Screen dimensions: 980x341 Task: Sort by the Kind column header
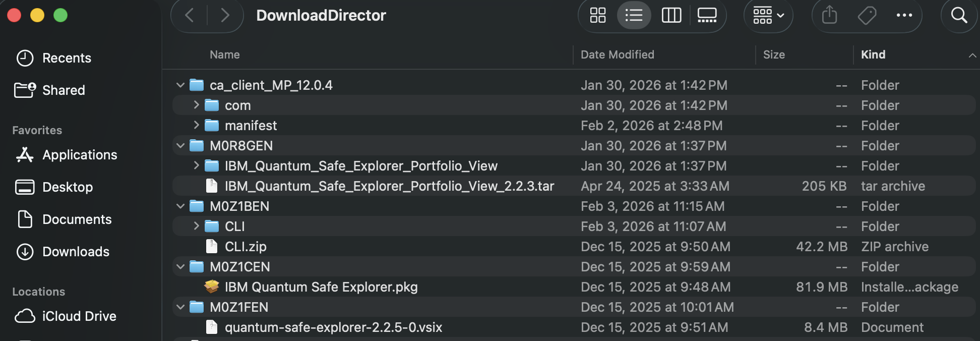tap(873, 54)
